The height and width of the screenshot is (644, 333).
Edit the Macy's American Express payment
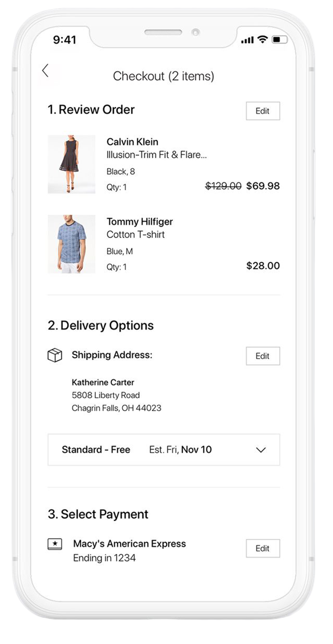point(263,549)
